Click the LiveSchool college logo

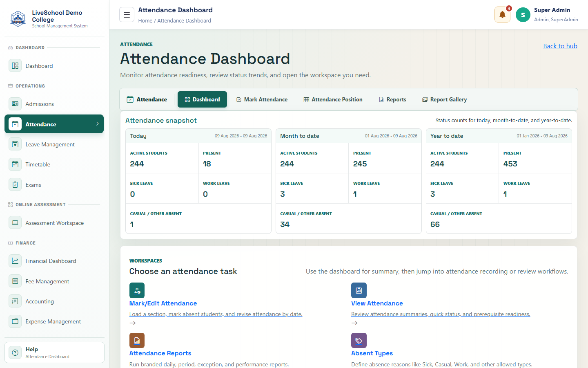[18, 19]
